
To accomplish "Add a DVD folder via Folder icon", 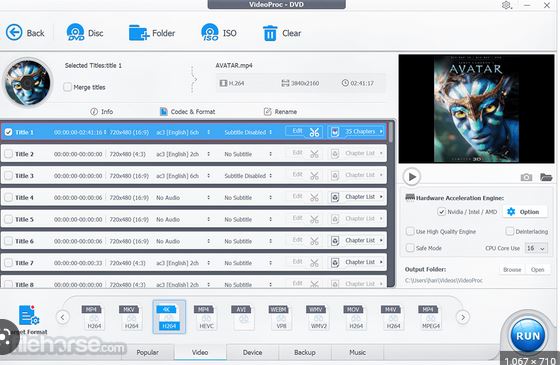I will coord(139,32).
